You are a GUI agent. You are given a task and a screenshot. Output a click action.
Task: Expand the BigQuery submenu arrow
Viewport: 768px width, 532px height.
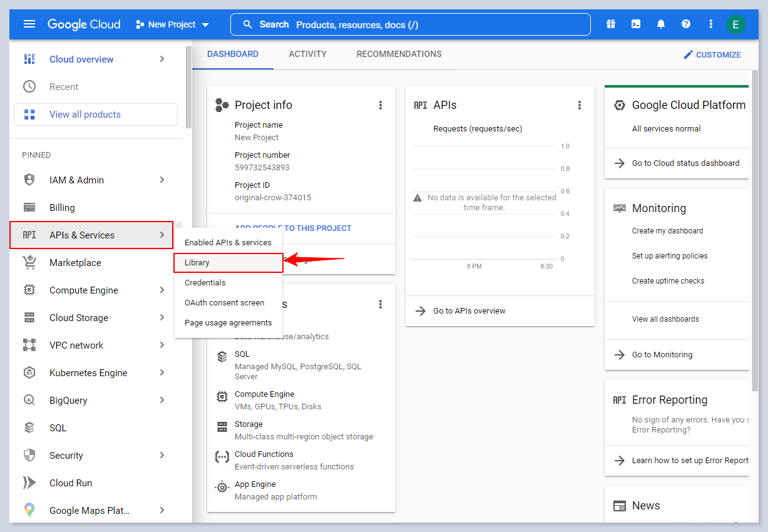[x=162, y=401]
